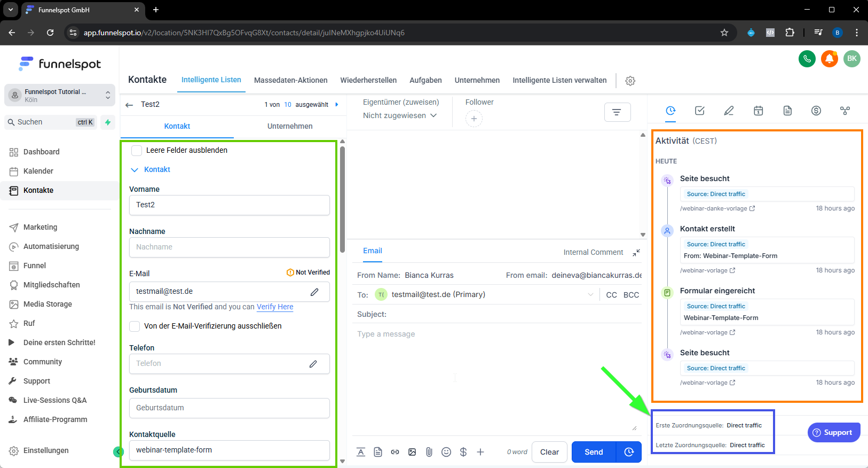868x468 pixels.
Task: Edit the E-Mail field pencil icon
Action: [314, 292]
